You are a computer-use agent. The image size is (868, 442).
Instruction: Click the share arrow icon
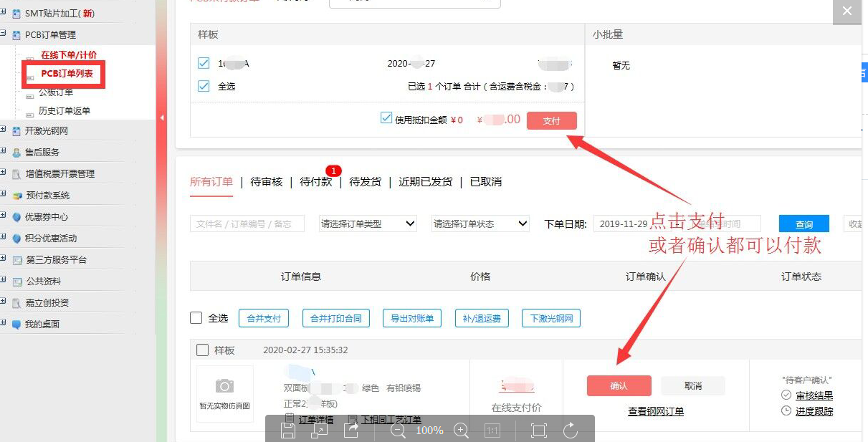pos(351,430)
